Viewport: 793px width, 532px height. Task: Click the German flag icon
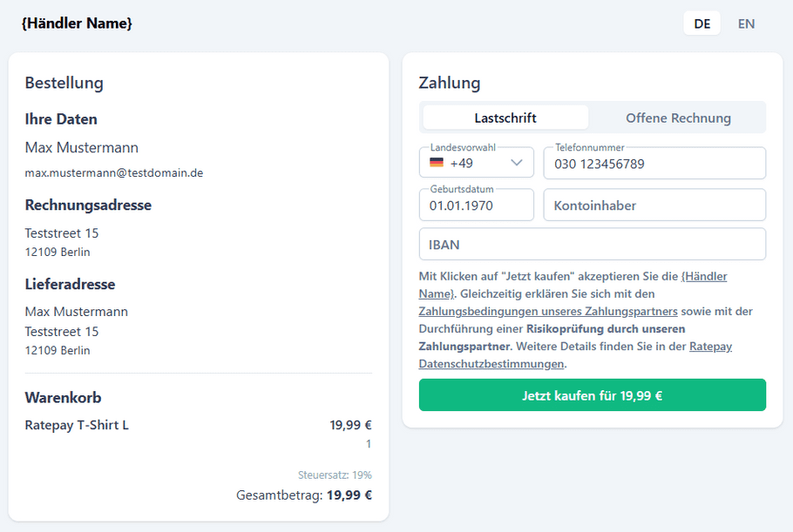pos(437,163)
